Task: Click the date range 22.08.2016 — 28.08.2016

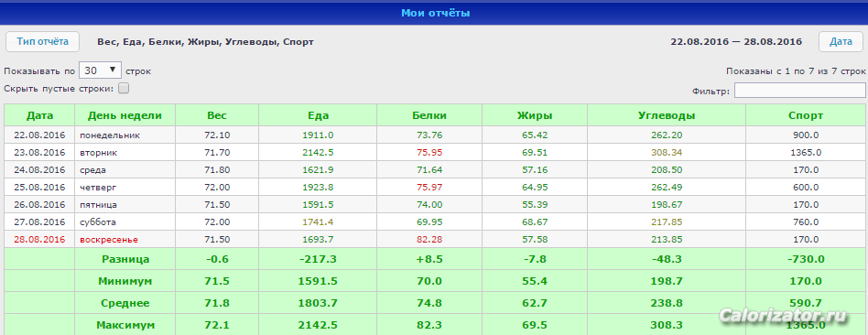Action: 736,41
